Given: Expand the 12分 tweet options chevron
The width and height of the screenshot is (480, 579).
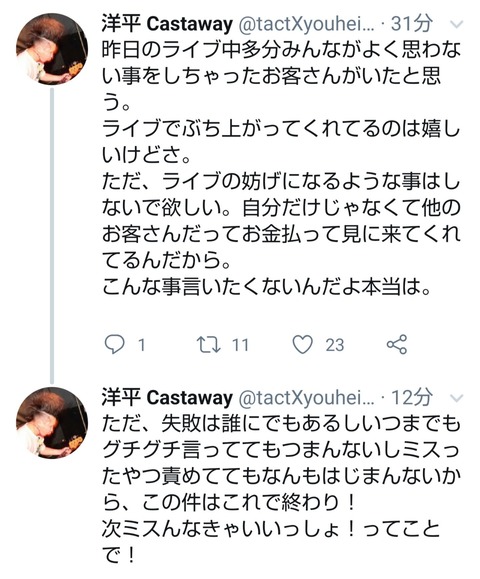Looking at the screenshot, I should coord(457,399).
